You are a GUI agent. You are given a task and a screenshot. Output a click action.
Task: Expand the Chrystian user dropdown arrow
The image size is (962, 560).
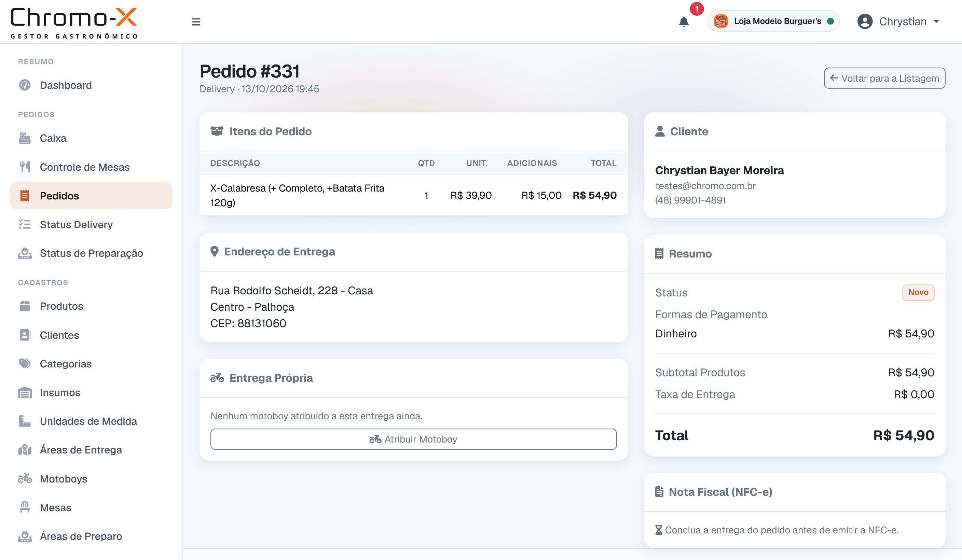(x=936, y=22)
